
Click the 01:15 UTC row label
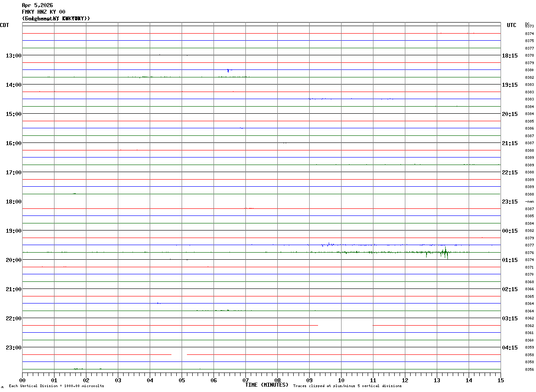510,260
